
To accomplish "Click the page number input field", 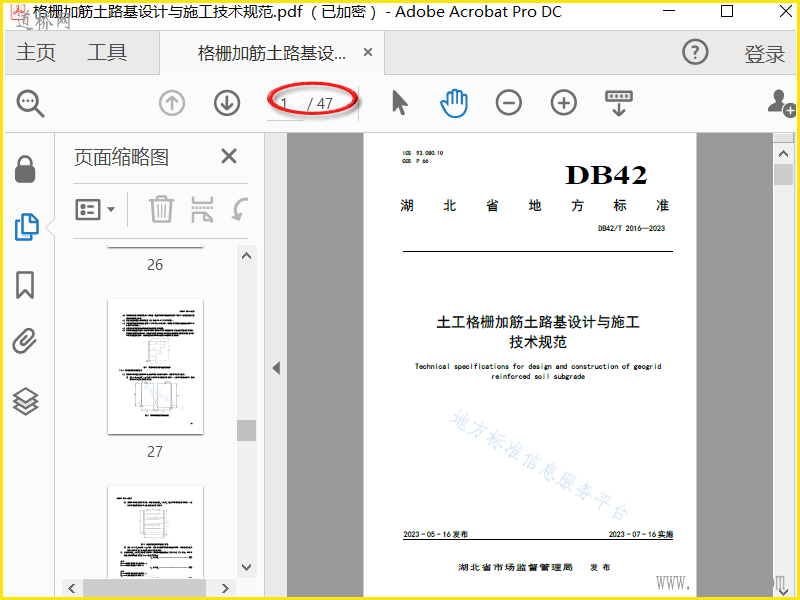I will [x=285, y=104].
